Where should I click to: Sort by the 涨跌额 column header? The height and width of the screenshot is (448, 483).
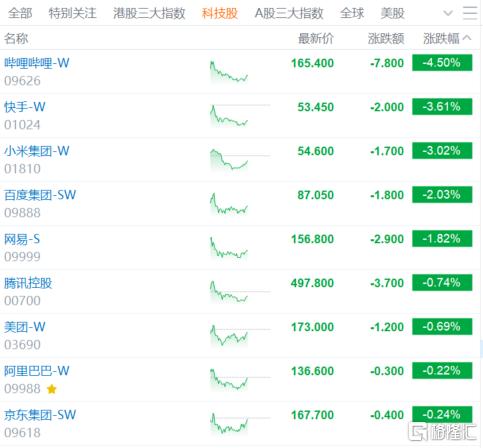click(386, 38)
